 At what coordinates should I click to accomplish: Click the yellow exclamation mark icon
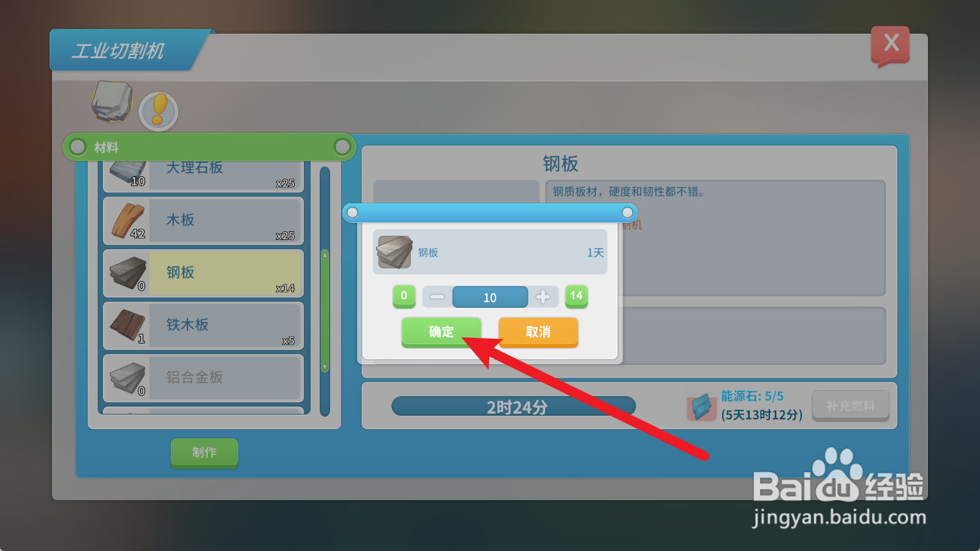159,111
